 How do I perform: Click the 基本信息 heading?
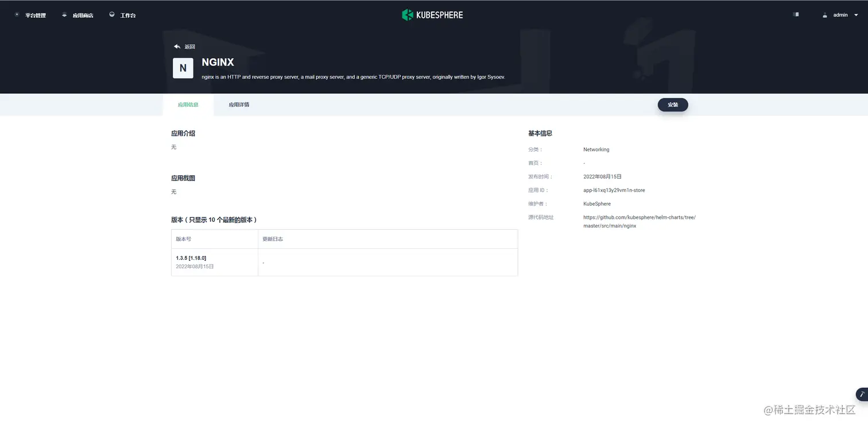540,133
